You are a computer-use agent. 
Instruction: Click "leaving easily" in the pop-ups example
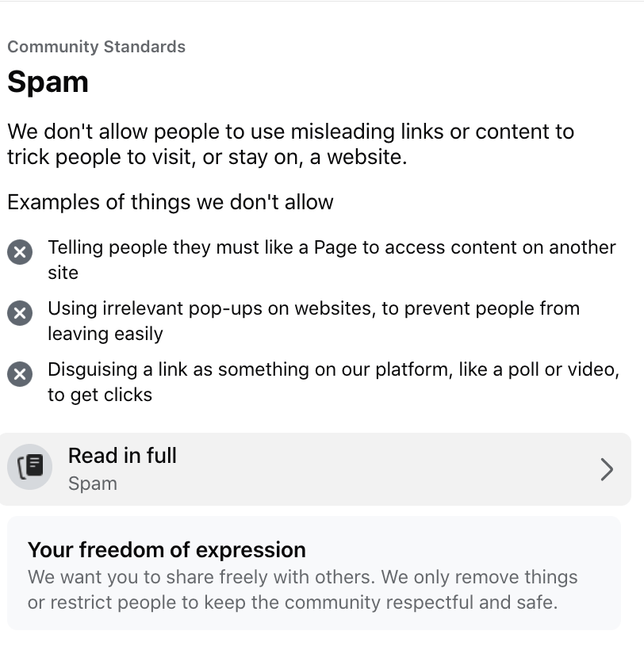[105, 334]
